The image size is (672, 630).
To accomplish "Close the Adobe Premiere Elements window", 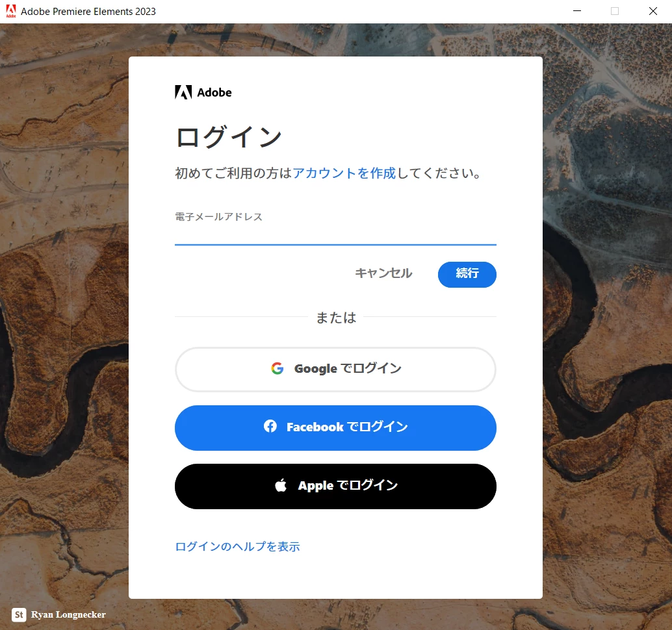I will pos(653,11).
